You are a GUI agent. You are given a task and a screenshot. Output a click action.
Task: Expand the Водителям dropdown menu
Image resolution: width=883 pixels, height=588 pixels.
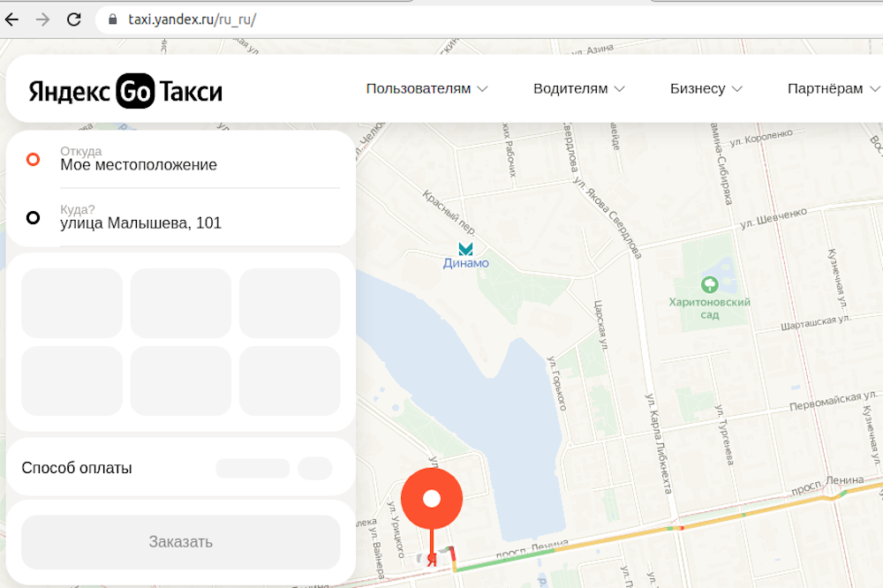[579, 88]
